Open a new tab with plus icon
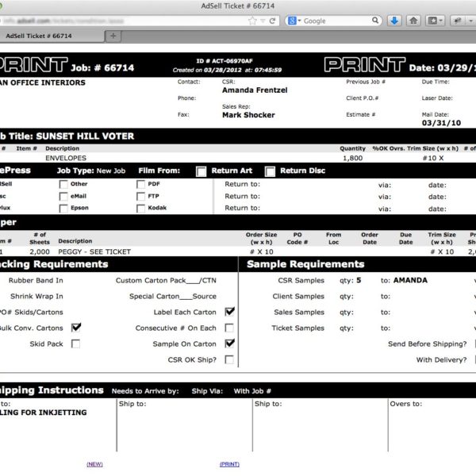Screen dimensions: 476x476 (113, 36)
